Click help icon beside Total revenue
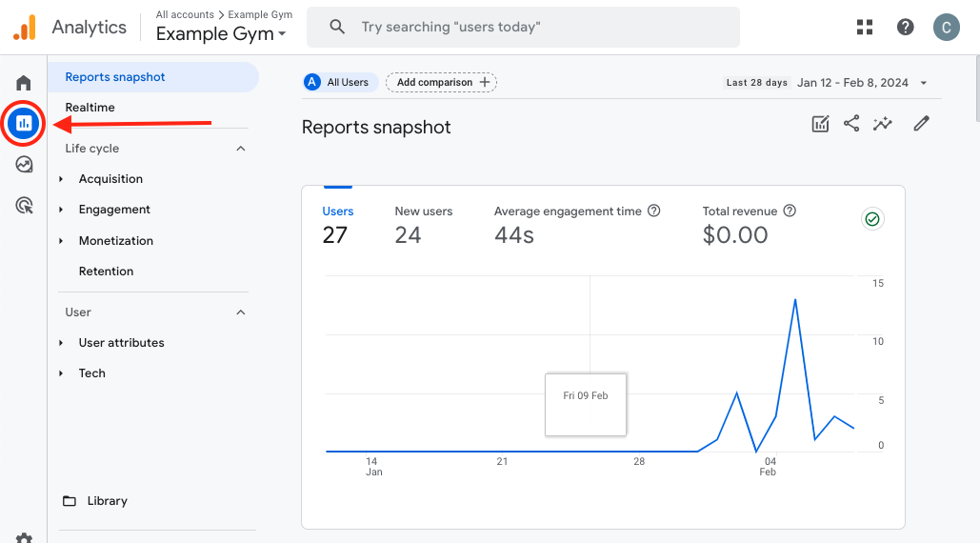980x543 pixels. click(x=790, y=211)
